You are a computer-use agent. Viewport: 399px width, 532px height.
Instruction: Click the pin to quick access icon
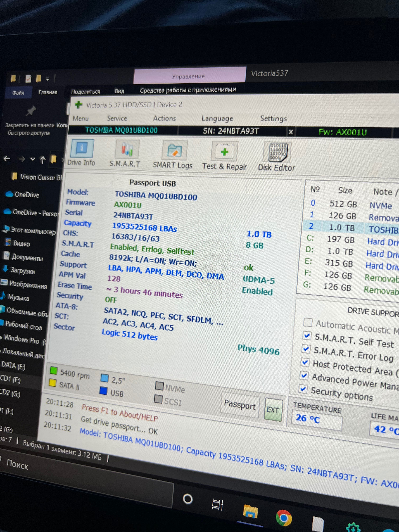(31, 111)
